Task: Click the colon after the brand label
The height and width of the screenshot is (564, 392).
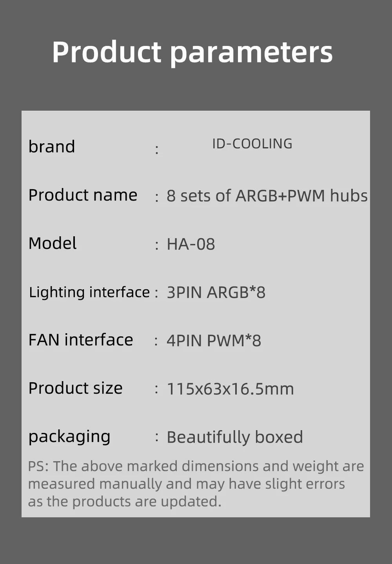Action: click(x=157, y=150)
